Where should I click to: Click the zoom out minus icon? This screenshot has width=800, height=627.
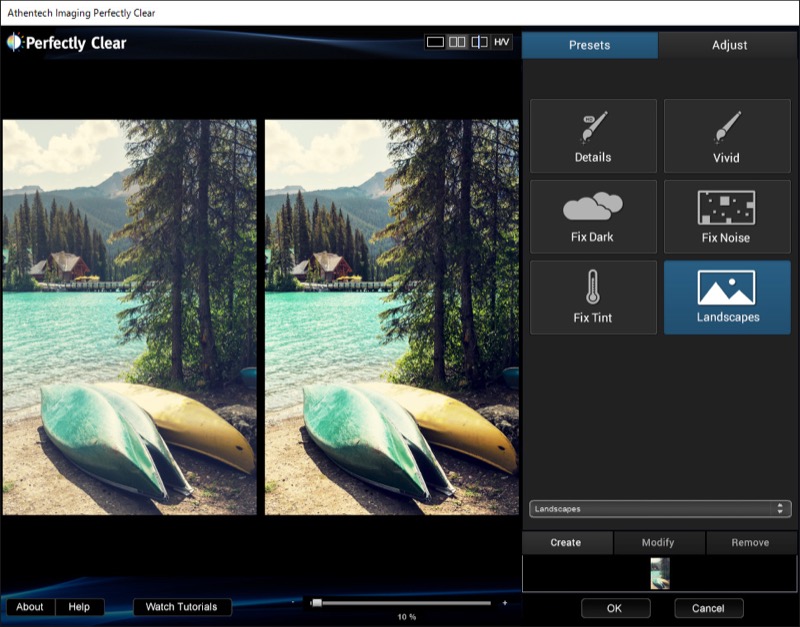point(293,603)
